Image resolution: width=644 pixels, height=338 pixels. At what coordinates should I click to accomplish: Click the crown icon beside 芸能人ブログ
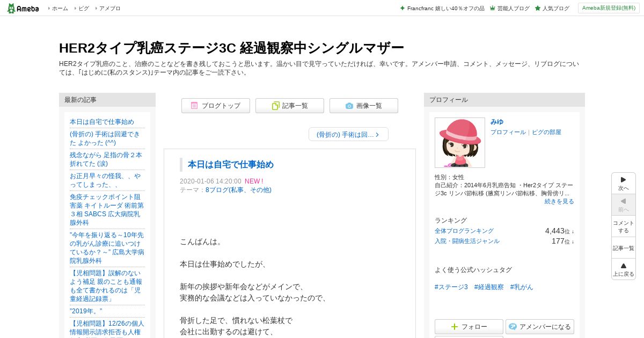point(492,9)
